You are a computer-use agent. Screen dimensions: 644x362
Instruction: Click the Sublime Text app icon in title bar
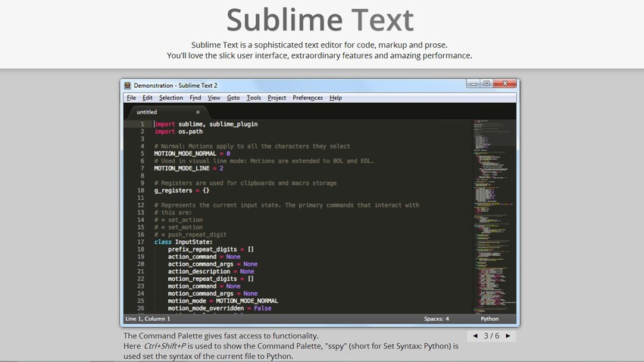127,86
